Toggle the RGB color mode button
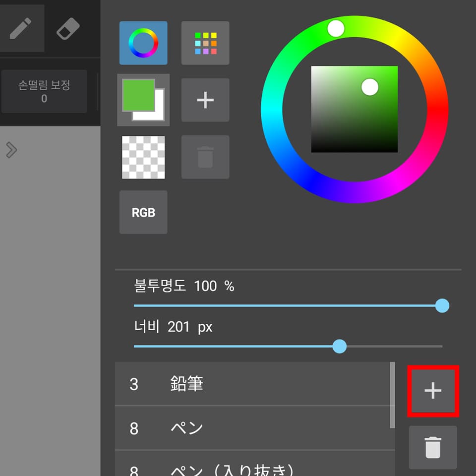 click(143, 212)
